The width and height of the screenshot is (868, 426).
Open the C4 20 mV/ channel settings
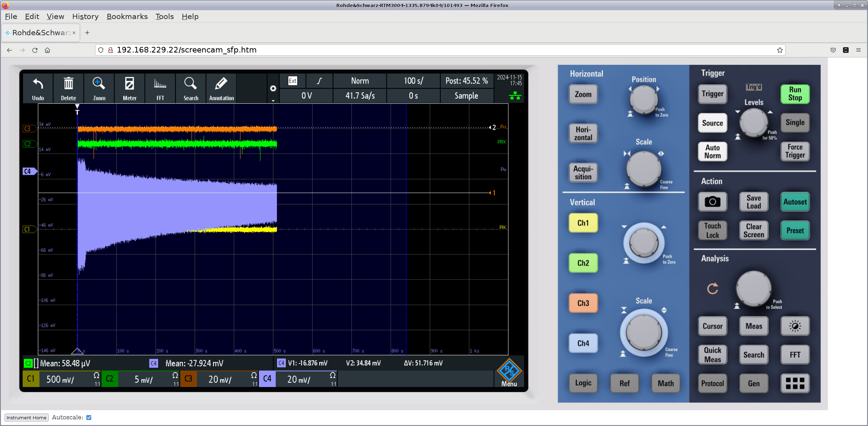(x=298, y=379)
